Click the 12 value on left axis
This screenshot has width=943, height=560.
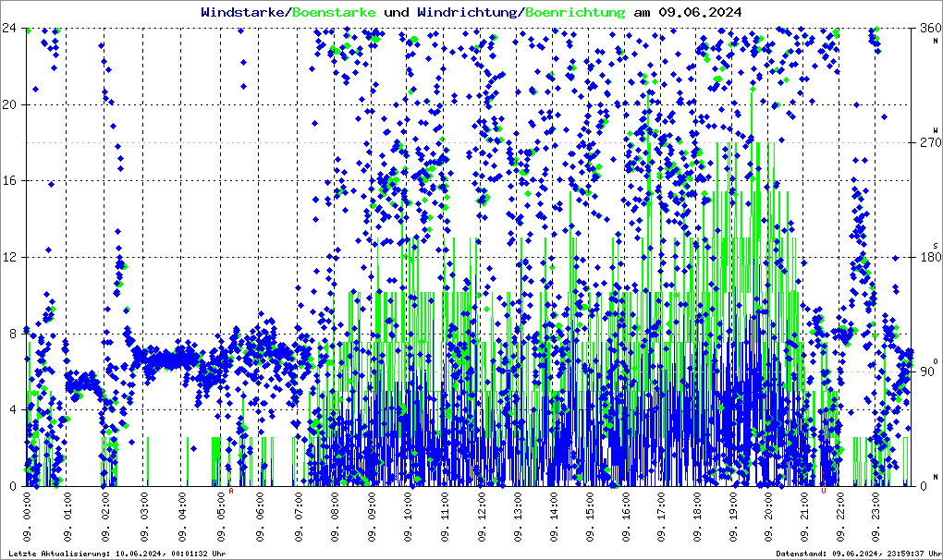[13, 257]
